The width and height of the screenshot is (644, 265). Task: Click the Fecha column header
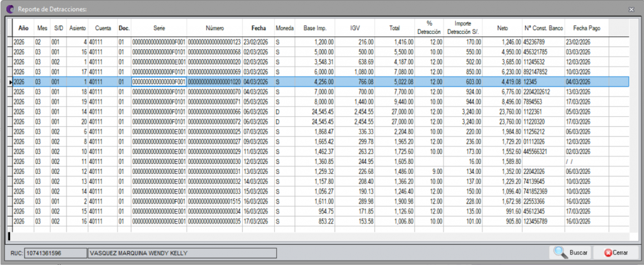pos(258,28)
